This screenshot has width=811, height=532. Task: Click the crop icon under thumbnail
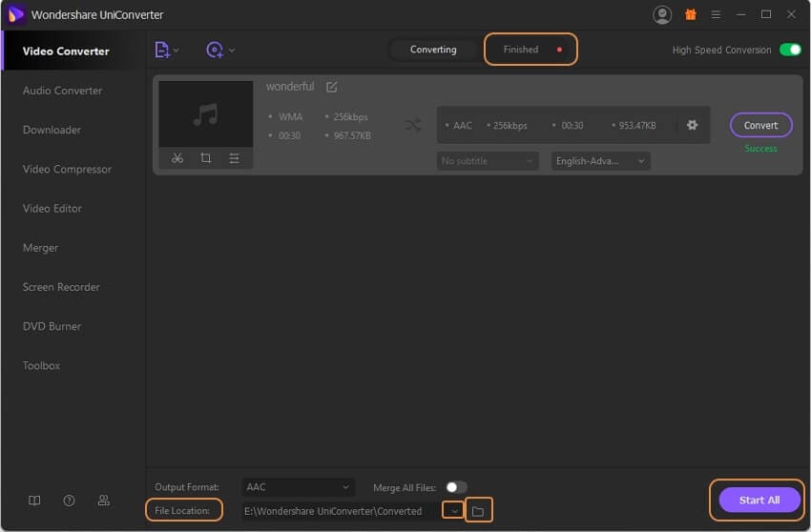tap(206, 158)
